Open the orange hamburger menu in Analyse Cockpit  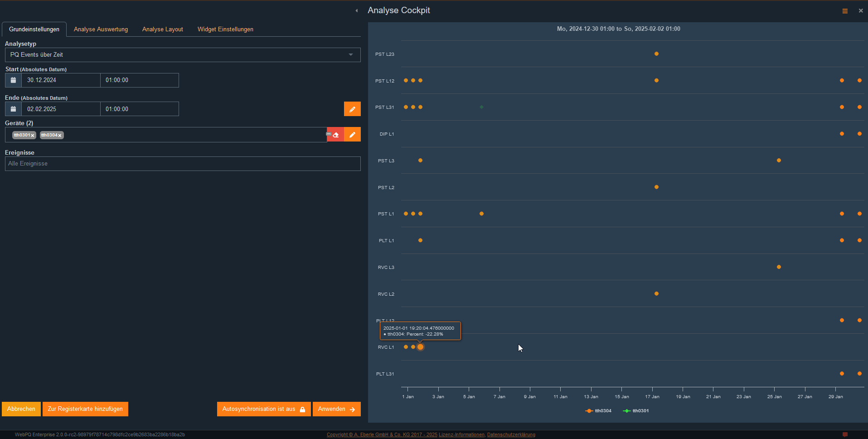[x=845, y=11]
